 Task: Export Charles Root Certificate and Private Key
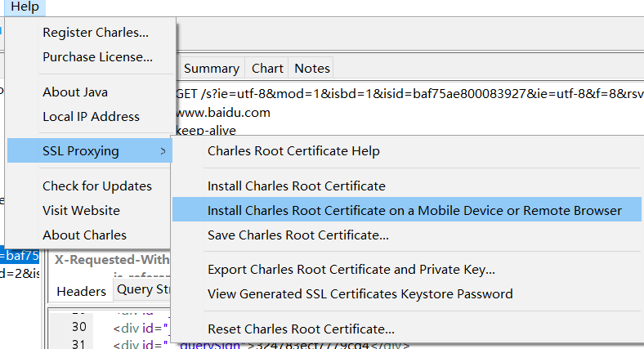click(x=407, y=270)
